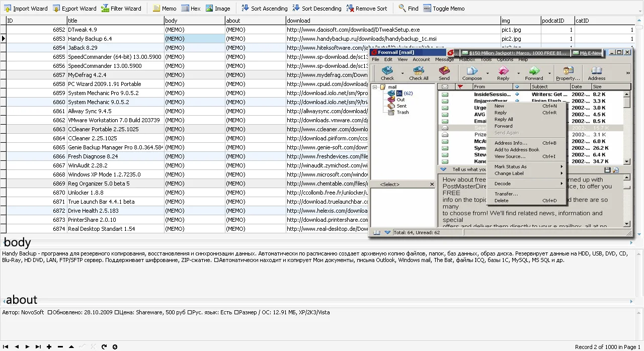644x351 pixels.
Task: Click the Remove Sort button
Action: (366, 9)
